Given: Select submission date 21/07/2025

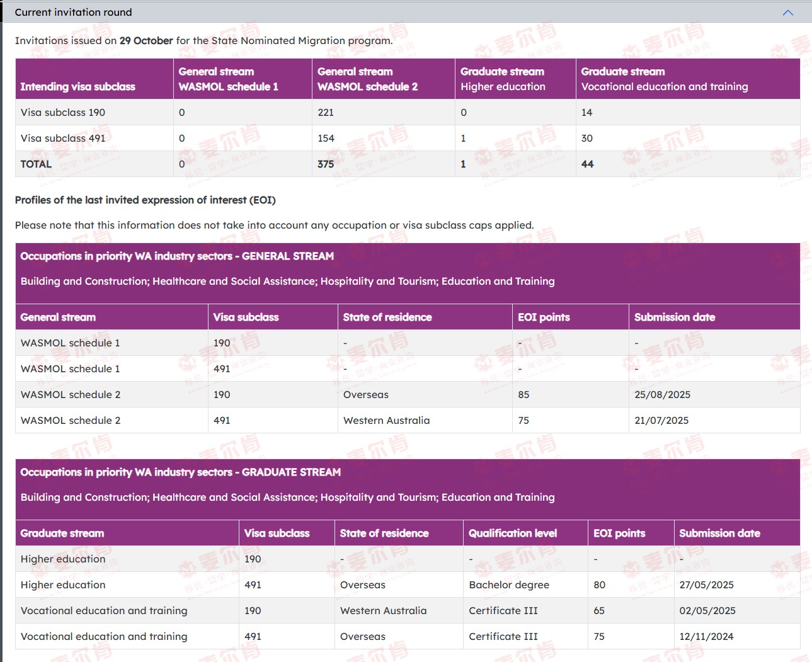Looking at the screenshot, I should click(661, 421).
